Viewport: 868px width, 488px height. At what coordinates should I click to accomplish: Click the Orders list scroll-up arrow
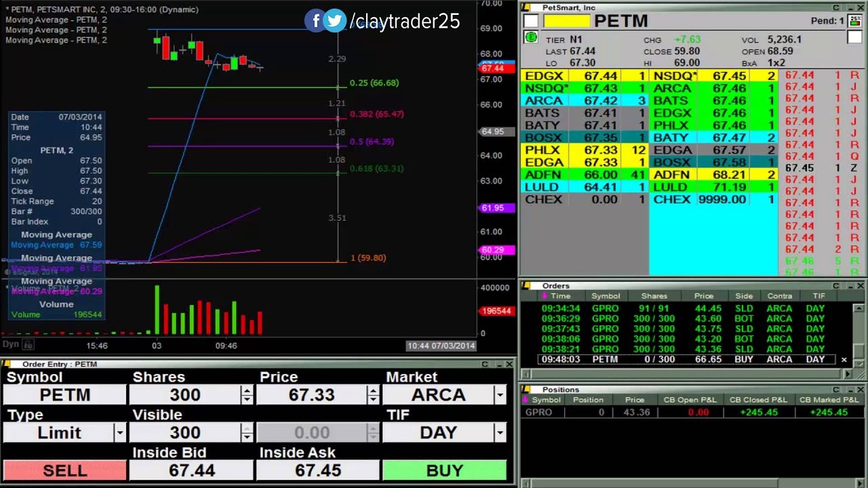point(860,309)
